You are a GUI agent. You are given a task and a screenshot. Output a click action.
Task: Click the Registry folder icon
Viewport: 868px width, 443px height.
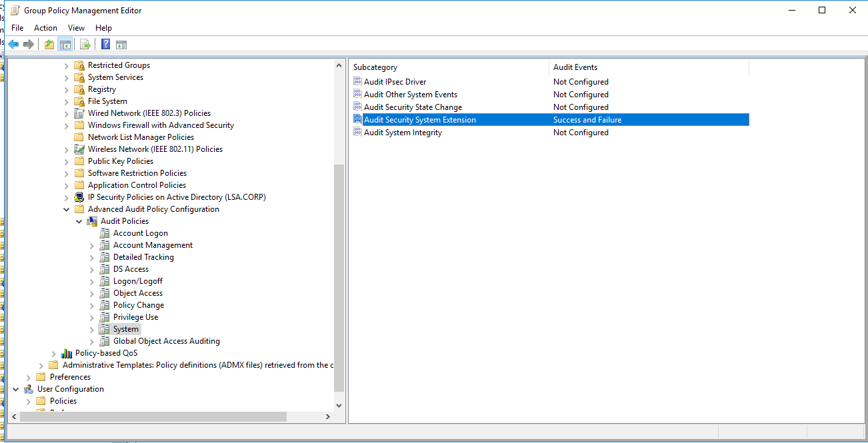[x=79, y=89]
